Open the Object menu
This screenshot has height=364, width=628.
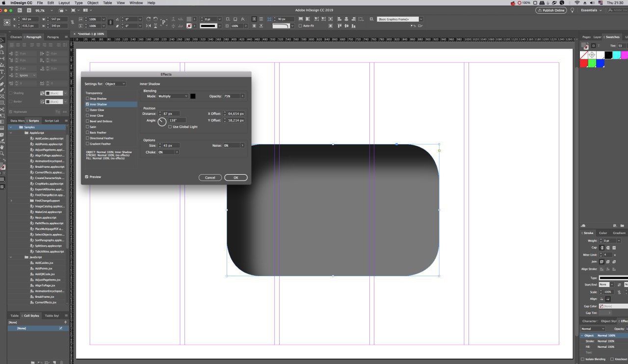coord(93,3)
